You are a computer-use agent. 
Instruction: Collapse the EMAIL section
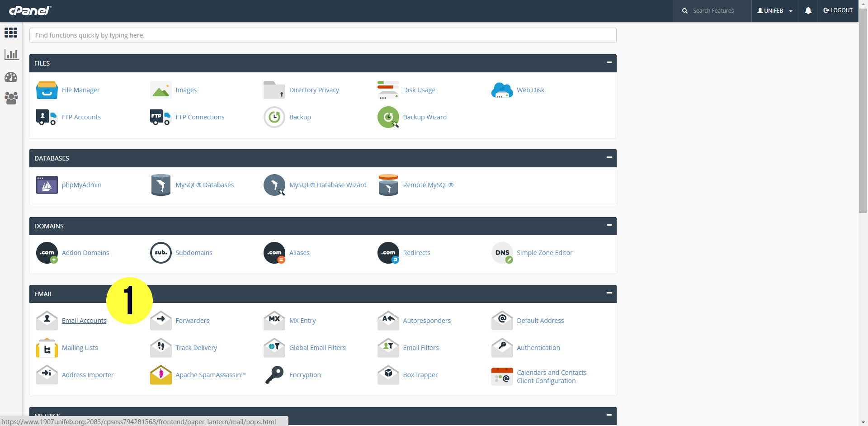[x=609, y=293]
